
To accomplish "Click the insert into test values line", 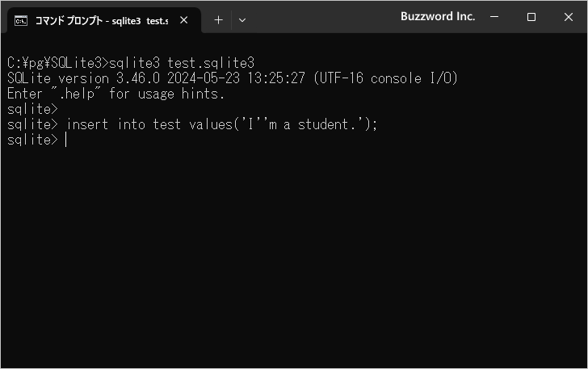I will coord(192,124).
